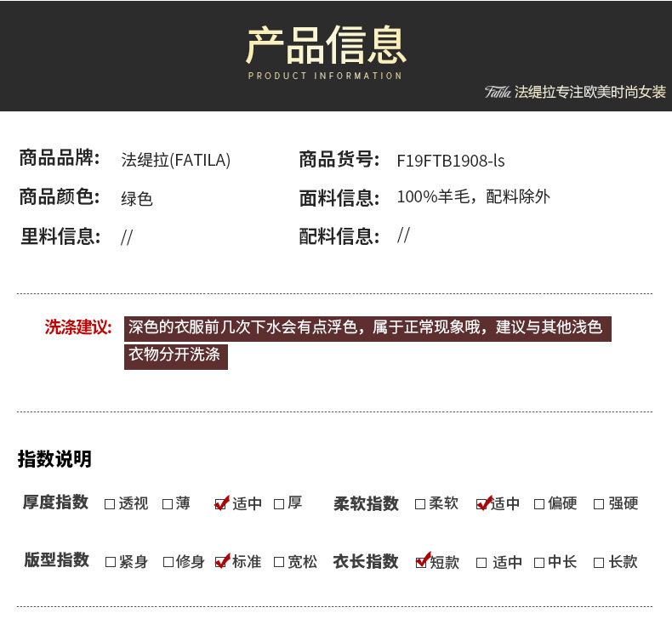Screen dimensions: 672x630
Task: Select the 紧身 fit checkbox
Action: click(110, 562)
